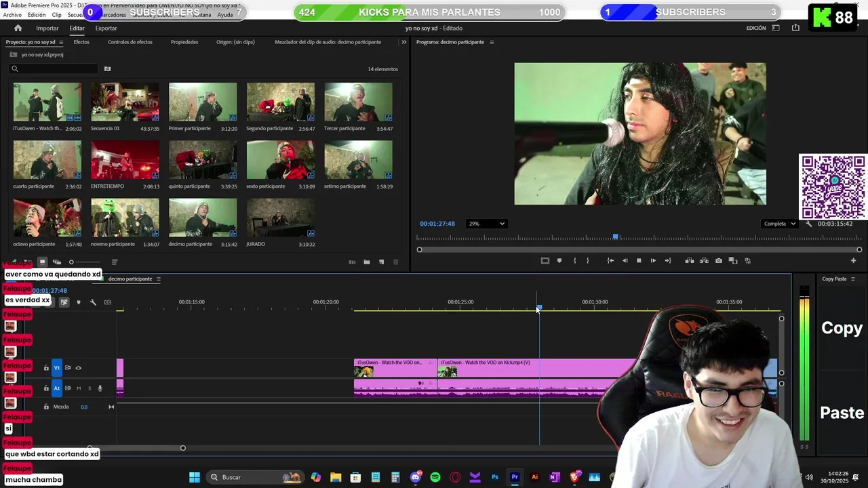Click Automate to Sequence icon

pos(352,262)
